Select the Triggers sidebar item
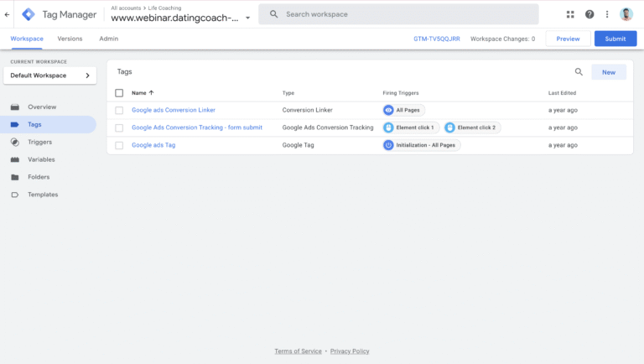The height and width of the screenshot is (364, 644). [39, 142]
